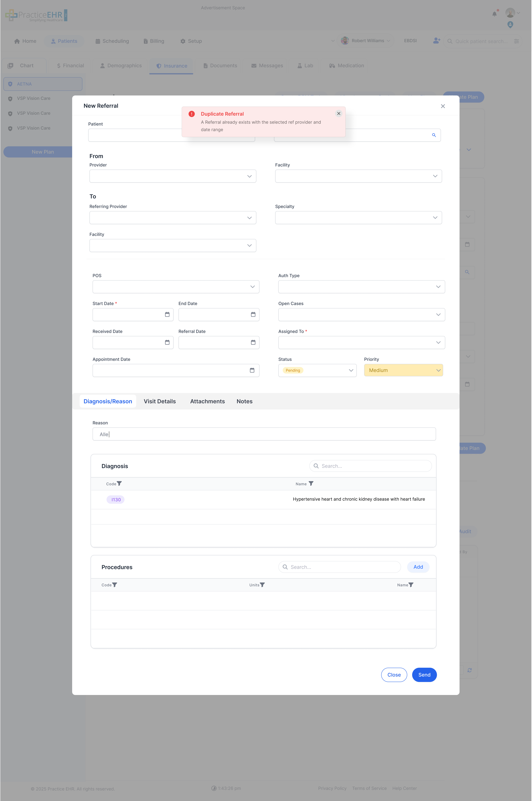Click the filter icon on the Name column
The width and height of the screenshot is (532, 801).
point(311,484)
